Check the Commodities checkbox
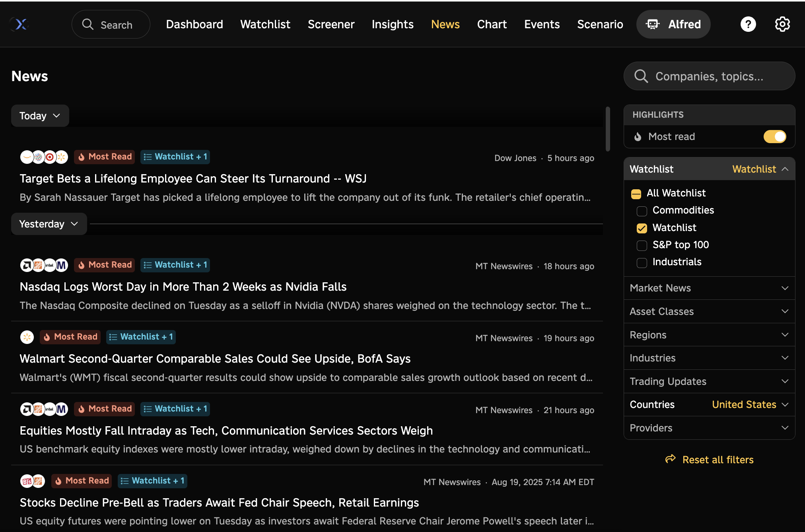 point(642,211)
